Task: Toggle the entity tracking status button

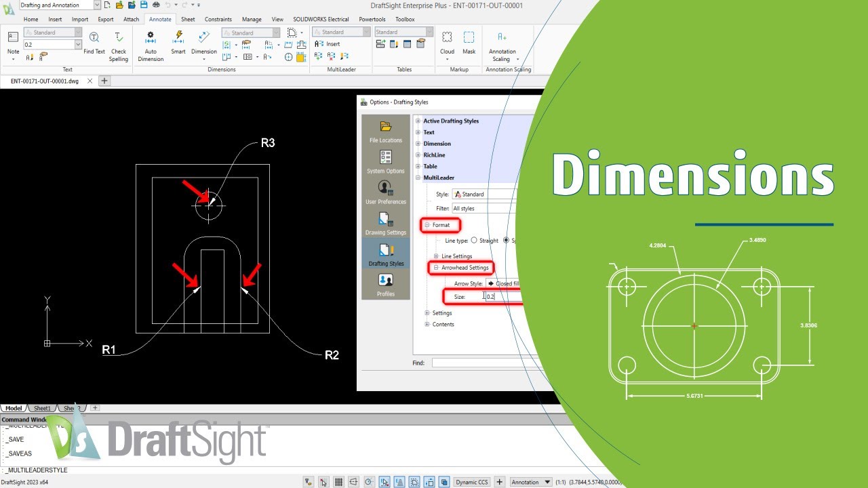Action: point(398,482)
